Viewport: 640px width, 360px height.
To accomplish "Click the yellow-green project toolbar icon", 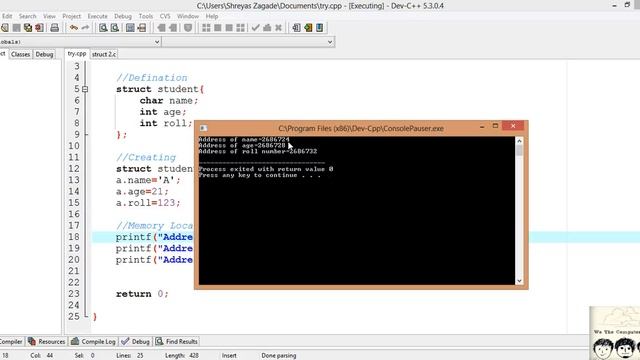I will point(308,28).
